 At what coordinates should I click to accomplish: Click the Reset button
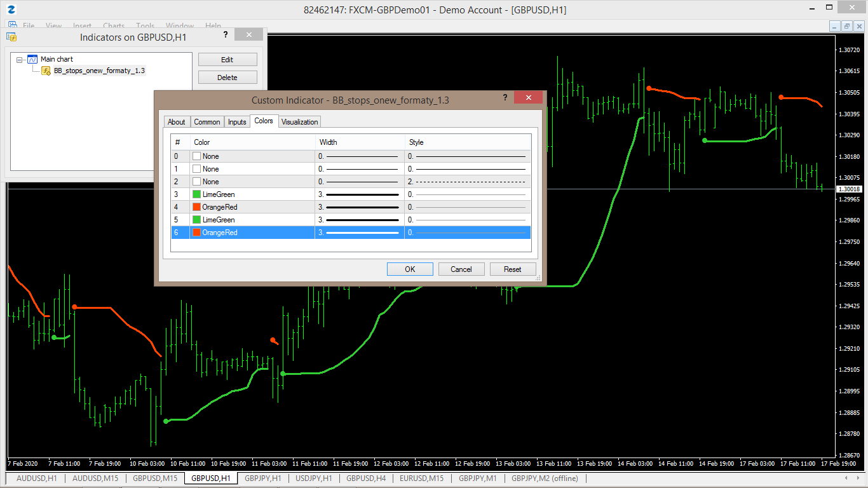click(513, 269)
